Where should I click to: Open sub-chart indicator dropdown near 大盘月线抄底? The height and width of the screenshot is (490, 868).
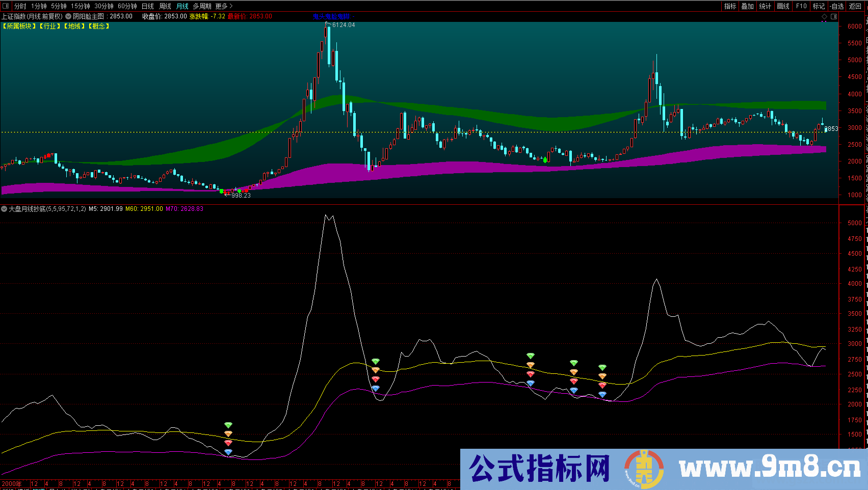tap(4, 209)
